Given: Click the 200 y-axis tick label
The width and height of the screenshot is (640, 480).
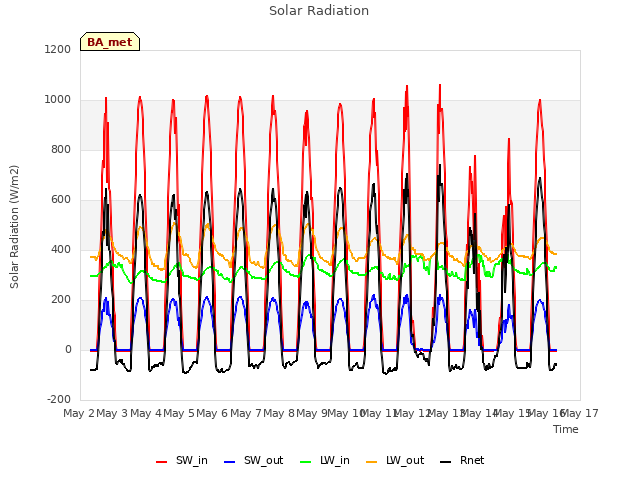Looking at the screenshot, I should 61,299.
